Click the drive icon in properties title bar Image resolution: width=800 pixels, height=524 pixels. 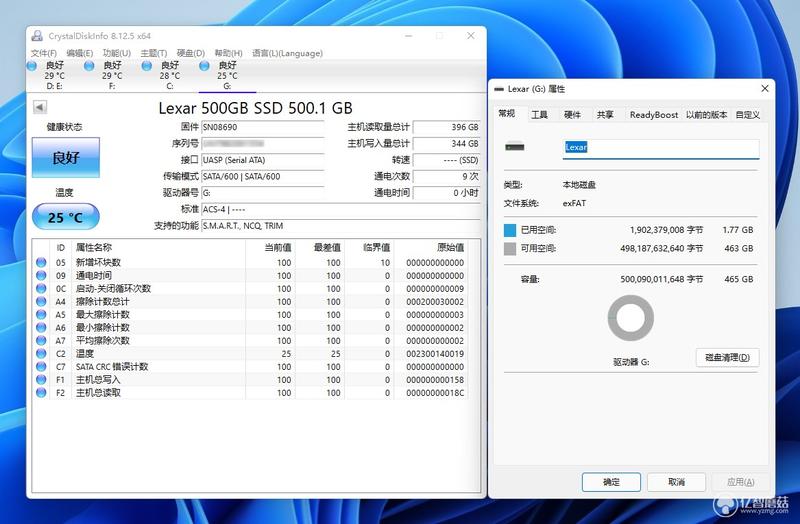[499, 89]
